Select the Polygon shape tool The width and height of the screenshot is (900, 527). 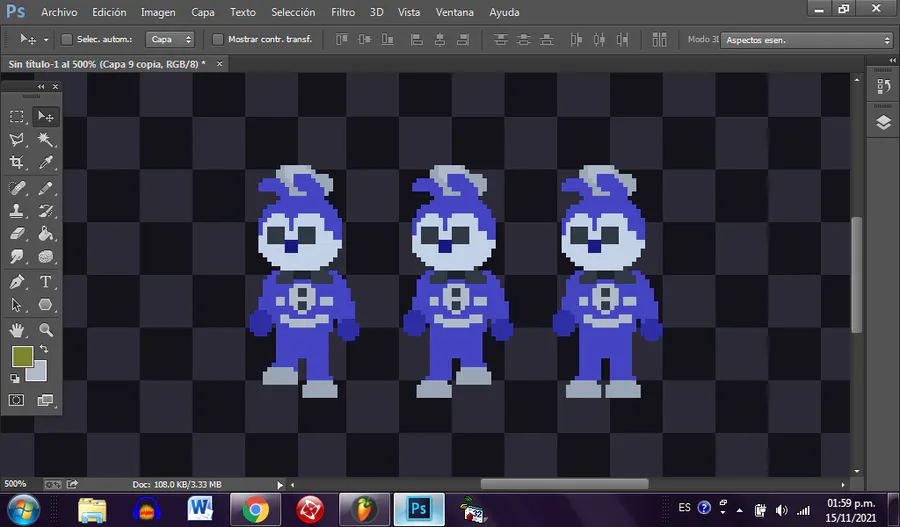click(x=46, y=305)
